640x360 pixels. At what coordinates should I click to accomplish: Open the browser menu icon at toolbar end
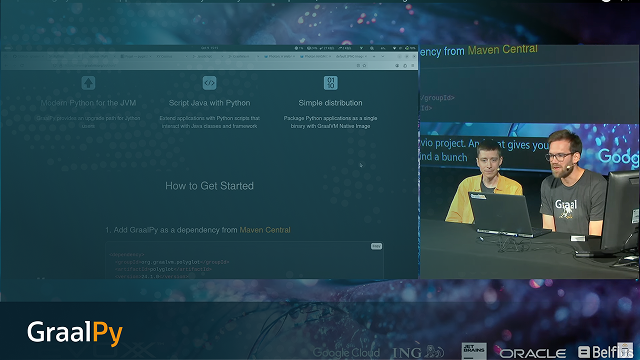(413, 65)
